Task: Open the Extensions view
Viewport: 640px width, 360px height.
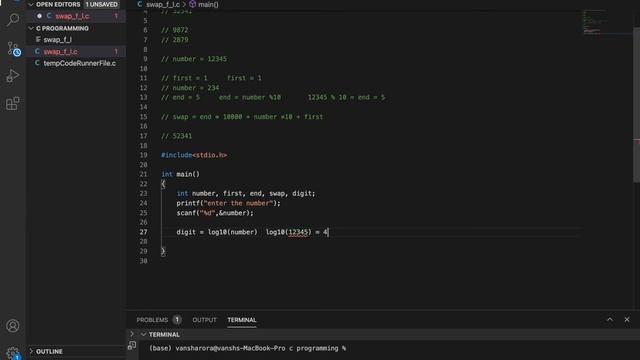Action: [13, 103]
